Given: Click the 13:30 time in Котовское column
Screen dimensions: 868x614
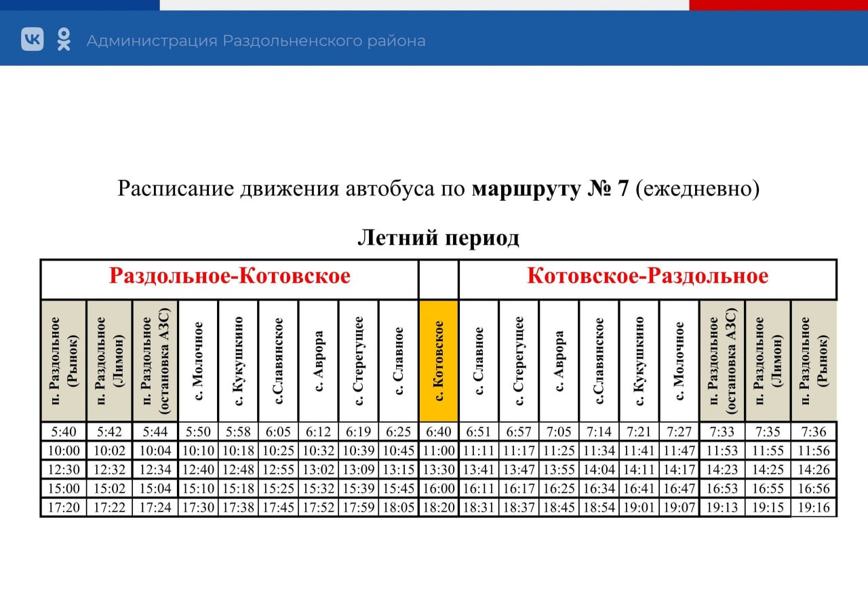Looking at the screenshot, I should pos(439,469).
